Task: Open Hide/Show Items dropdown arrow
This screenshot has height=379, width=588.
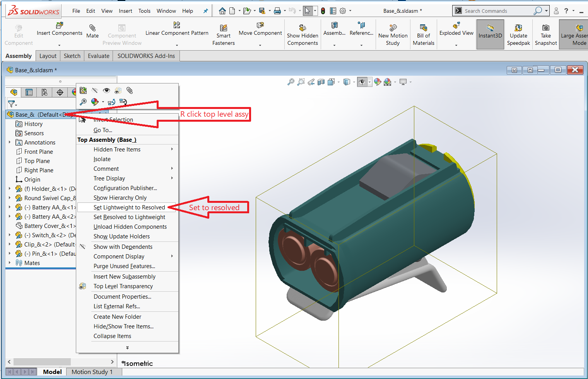Action: pyautogui.click(x=370, y=82)
